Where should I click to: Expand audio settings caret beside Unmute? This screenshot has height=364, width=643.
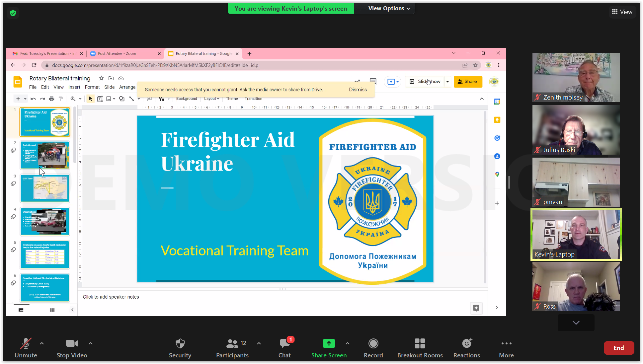coord(42,343)
